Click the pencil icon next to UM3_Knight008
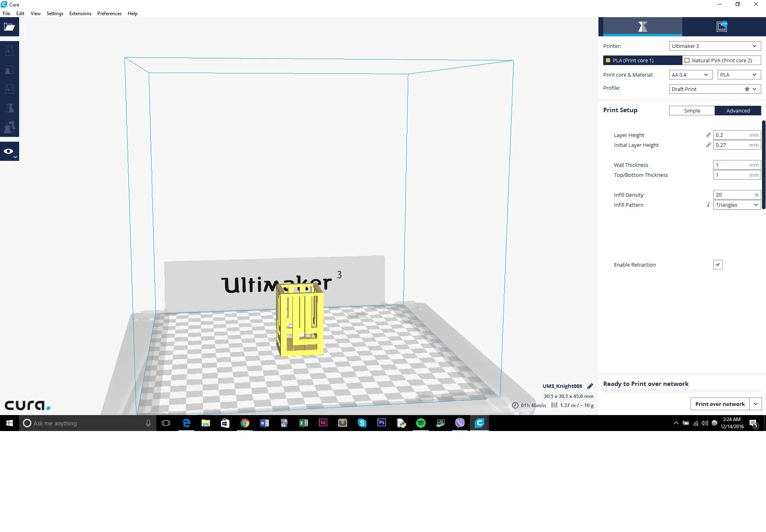766x532 pixels. point(590,386)
